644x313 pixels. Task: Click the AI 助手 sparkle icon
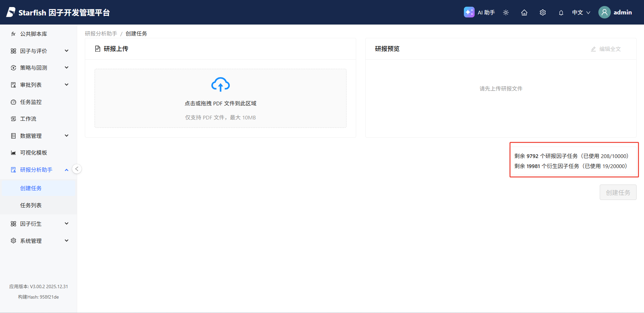pyautogui.click(x=469, y=12)
